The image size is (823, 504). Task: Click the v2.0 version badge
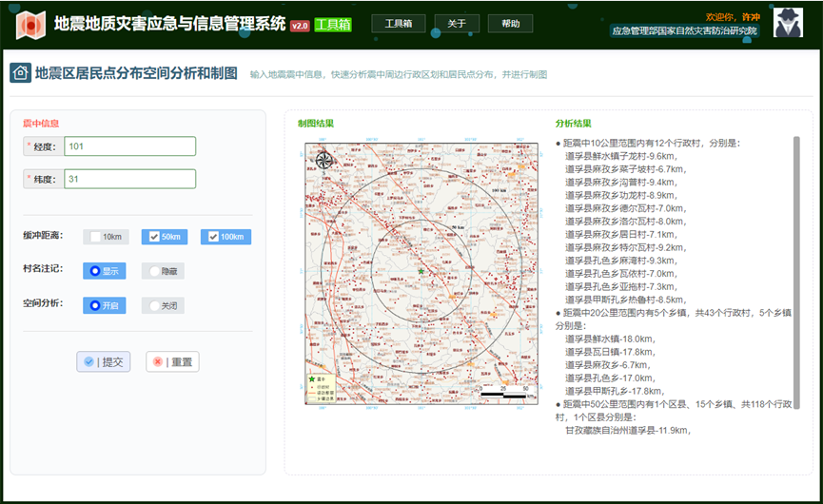(x=300, y=25)
